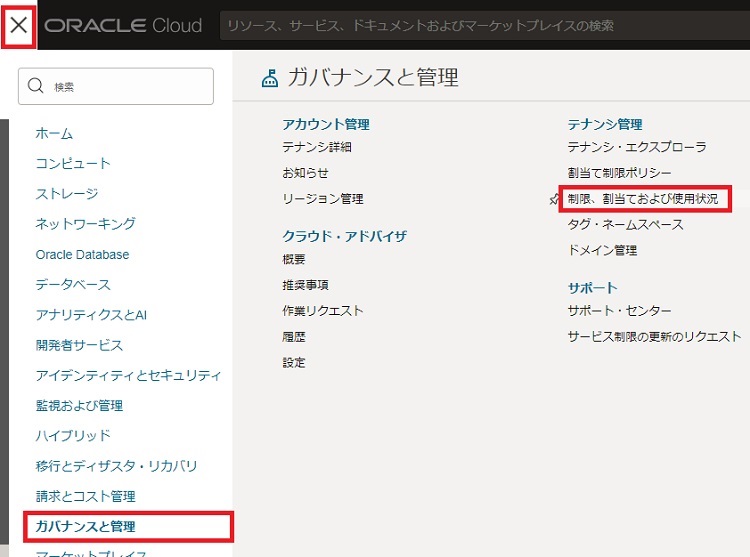Select データベース in the side menu
The image size is (750, 557).
click(73, 284)
